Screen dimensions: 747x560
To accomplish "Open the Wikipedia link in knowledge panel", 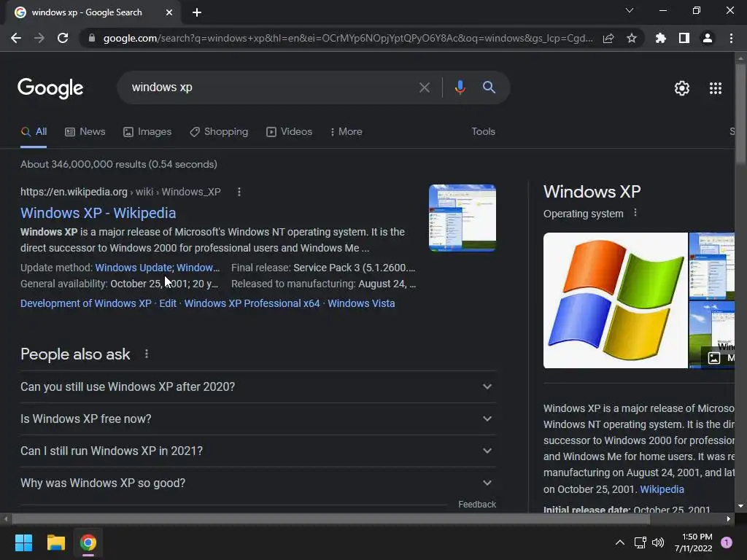I will pyautogui.click(x=662, y=489).
